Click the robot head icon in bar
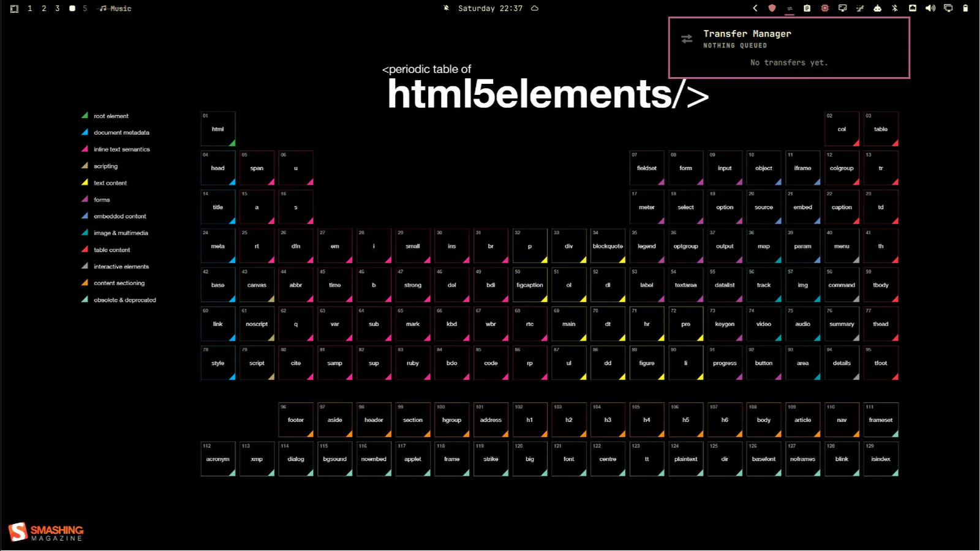Screen dimensions: 980x551 878,8
